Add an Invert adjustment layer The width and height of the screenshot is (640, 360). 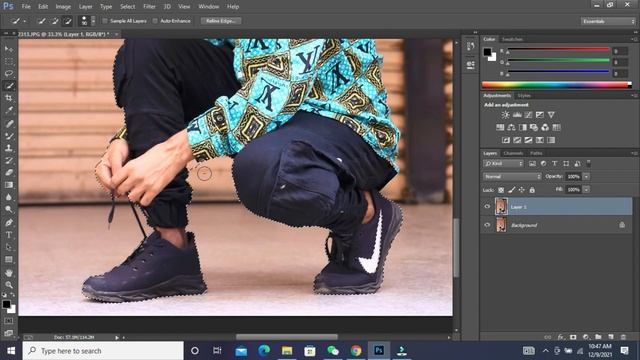tap(506, 140)
